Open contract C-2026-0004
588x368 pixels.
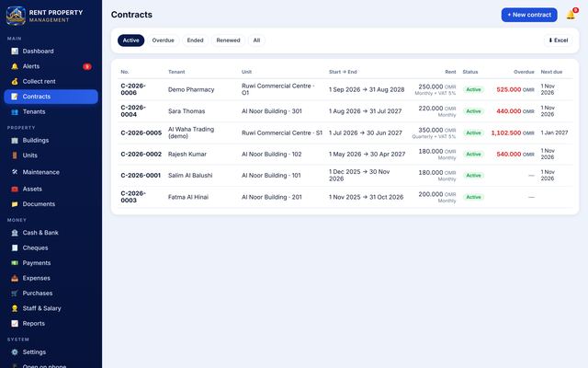133,110
